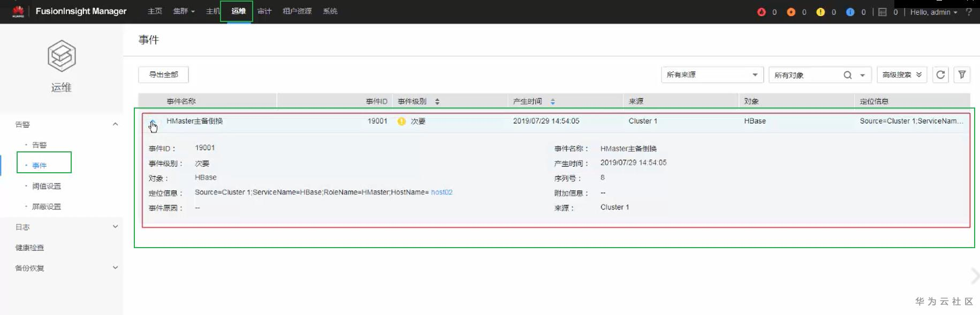Click event ID 19001 in table row
The height and width of the screenshot is (315, 980).
(377, 121)
